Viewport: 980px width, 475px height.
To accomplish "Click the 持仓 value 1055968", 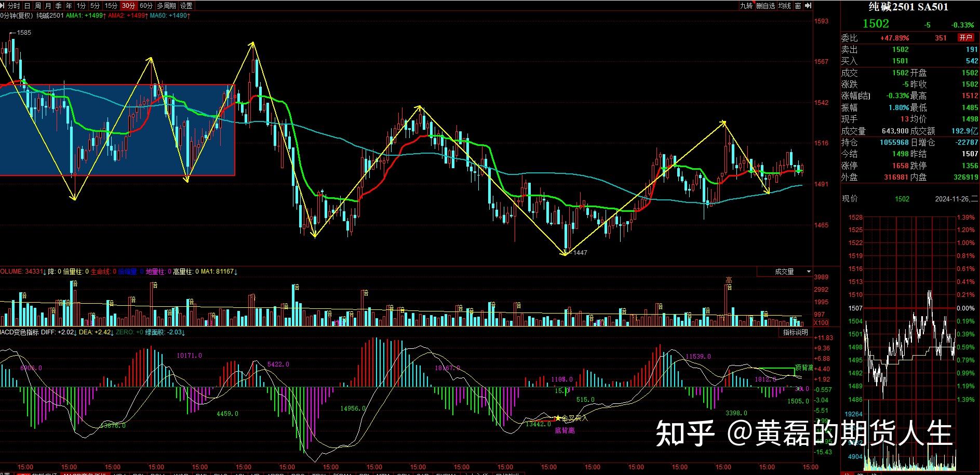I will click(894, 142).
